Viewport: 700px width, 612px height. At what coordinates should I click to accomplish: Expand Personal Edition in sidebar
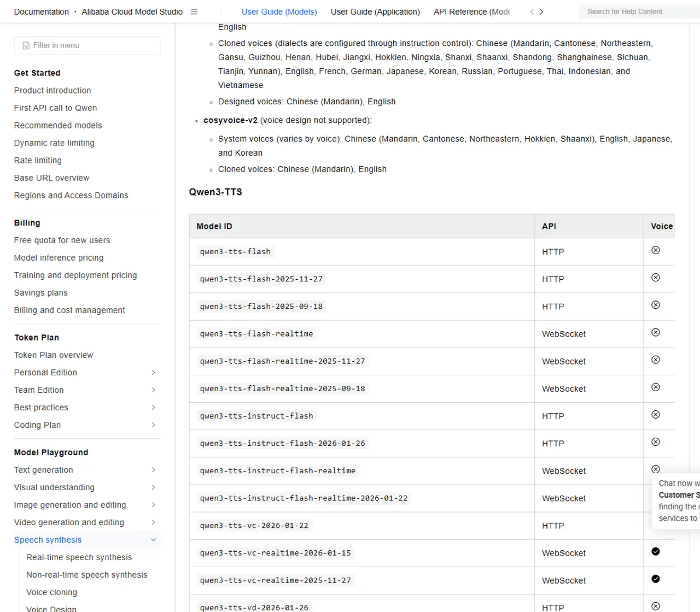(154, 373)
